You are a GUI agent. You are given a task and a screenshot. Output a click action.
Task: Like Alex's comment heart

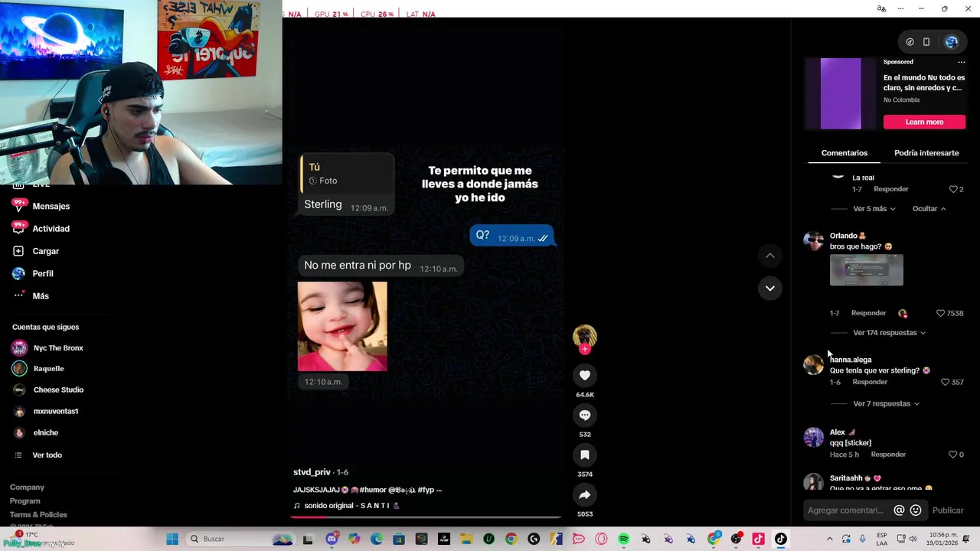click(952, 455)
